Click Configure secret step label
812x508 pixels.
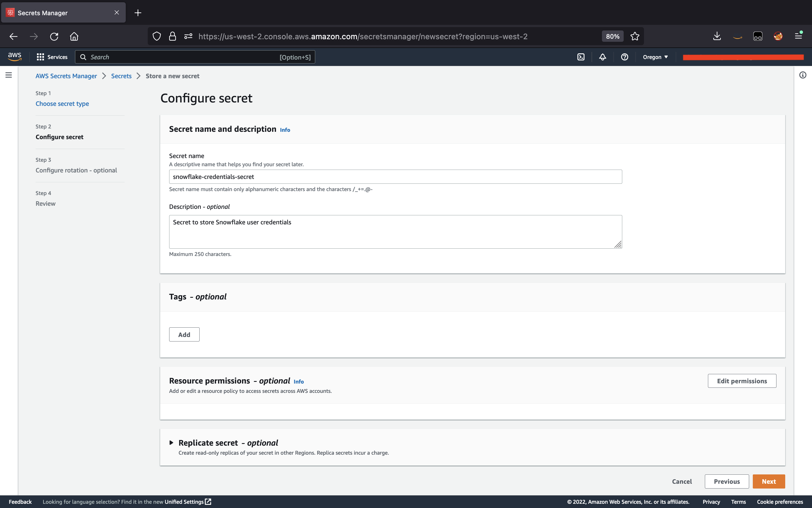pos(59,137)
